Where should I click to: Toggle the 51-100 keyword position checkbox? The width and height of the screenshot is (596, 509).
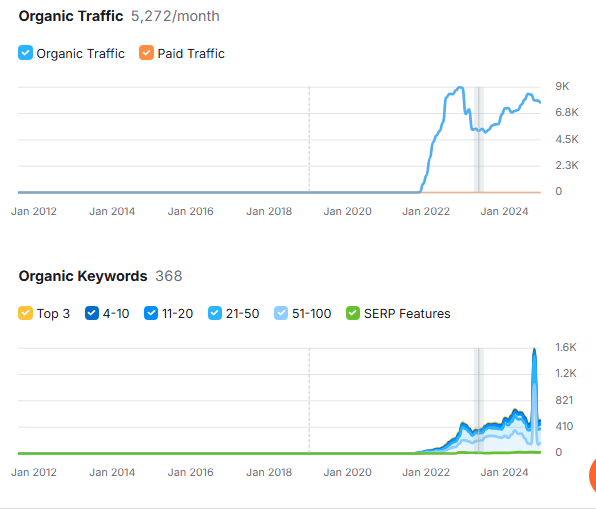click(281, 313)
